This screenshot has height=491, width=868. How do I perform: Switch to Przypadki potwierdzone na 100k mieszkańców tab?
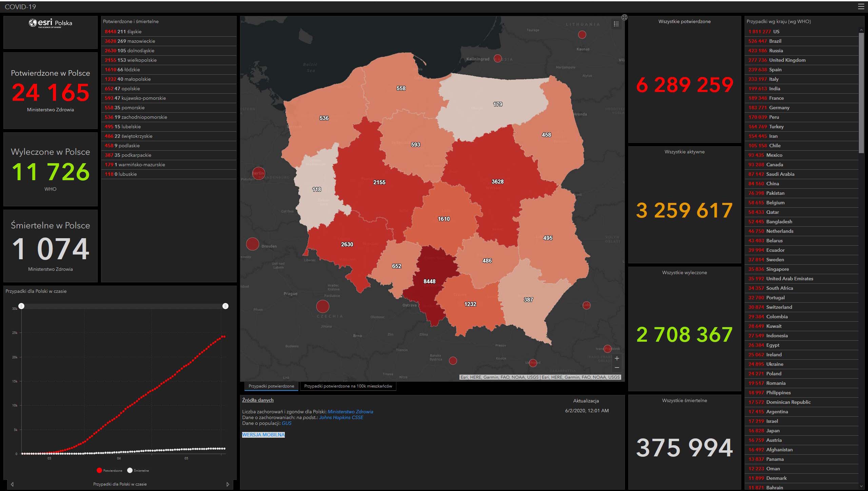348,386
